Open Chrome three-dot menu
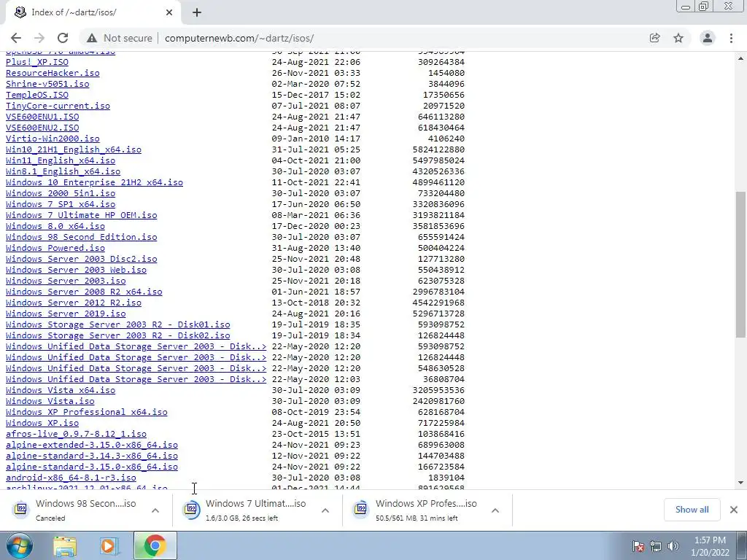Viewport: 747px width, 560px height. pos(731,38)
